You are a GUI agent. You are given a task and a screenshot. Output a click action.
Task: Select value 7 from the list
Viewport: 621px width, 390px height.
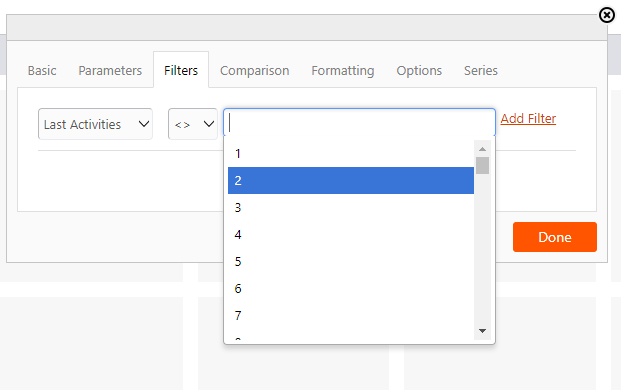pos(351,315)
